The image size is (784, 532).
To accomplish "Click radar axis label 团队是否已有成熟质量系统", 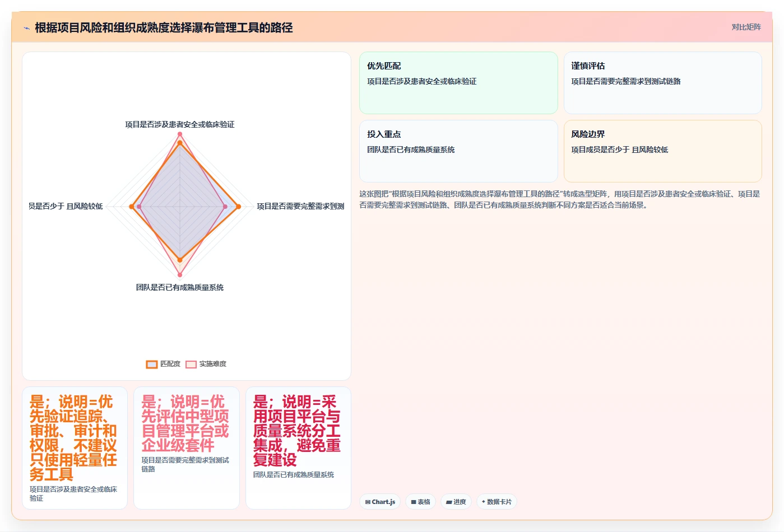I will pyautogui.click(x=180, y=287).
